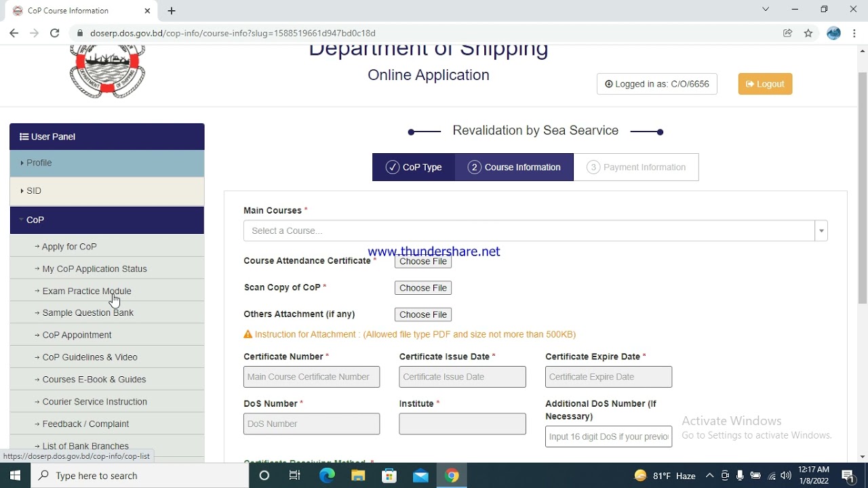This screenshot has width=868, height=488.
Task: Click the volume speaker icon
Action: coord(786,476)
